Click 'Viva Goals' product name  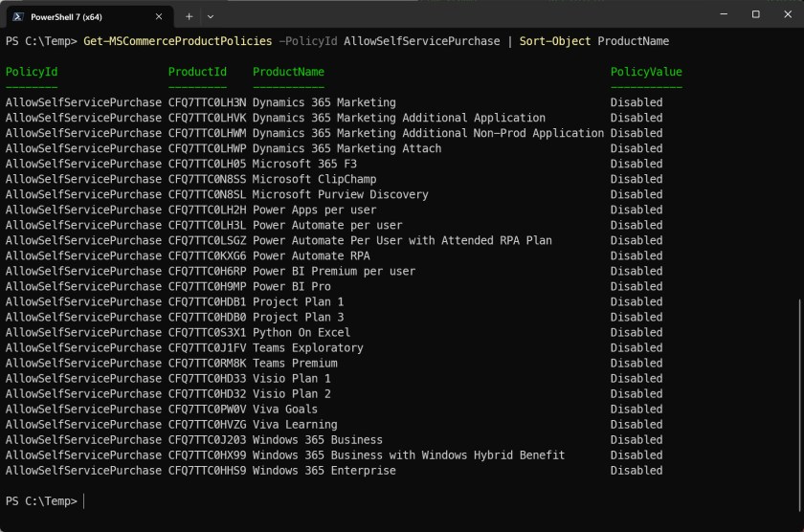coord(285,410)
